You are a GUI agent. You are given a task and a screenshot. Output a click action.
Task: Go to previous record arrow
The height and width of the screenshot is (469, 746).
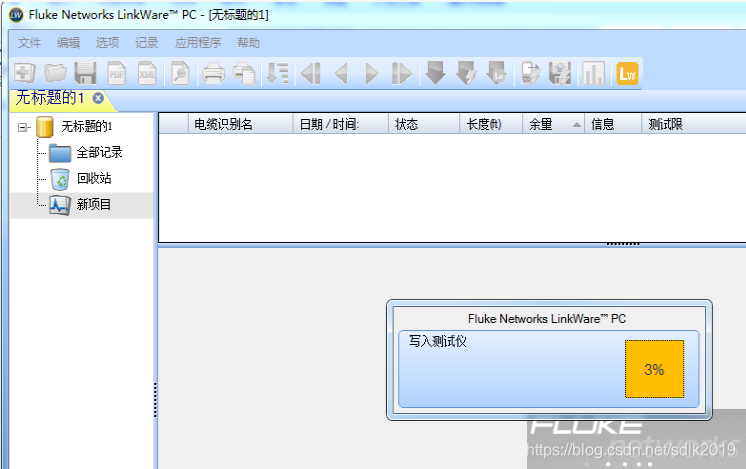342,73
